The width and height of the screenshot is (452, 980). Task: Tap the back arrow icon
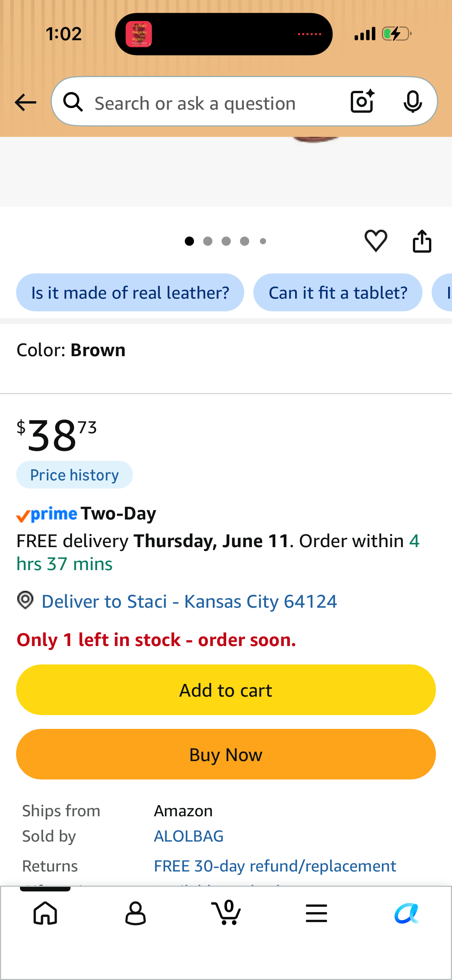point(25,102)
